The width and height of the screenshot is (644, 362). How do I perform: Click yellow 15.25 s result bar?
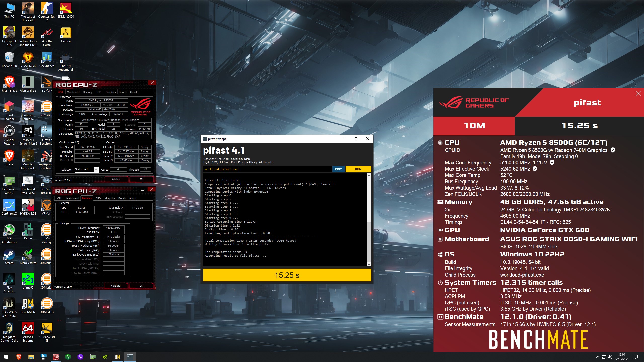[287, 275]
